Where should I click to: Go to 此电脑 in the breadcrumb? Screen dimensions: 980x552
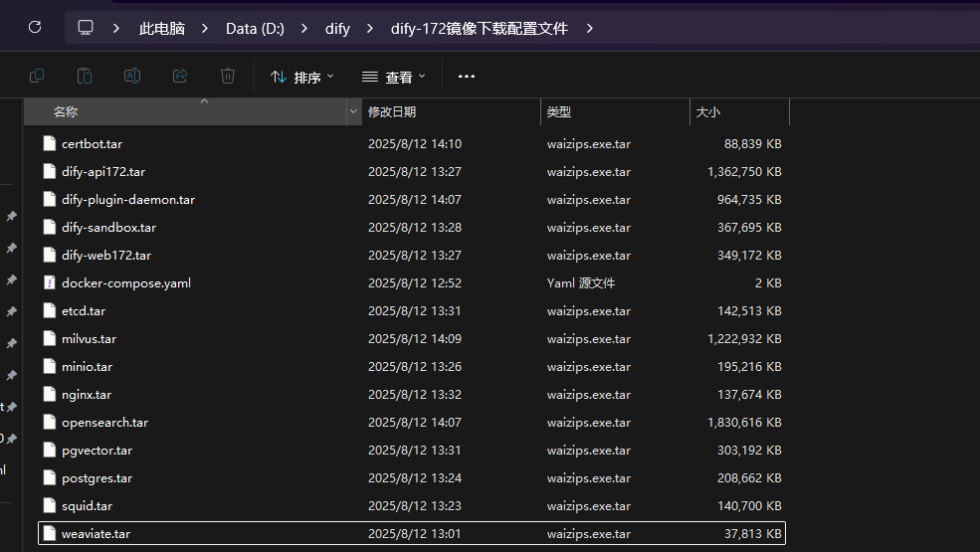(x=162, y=29)
